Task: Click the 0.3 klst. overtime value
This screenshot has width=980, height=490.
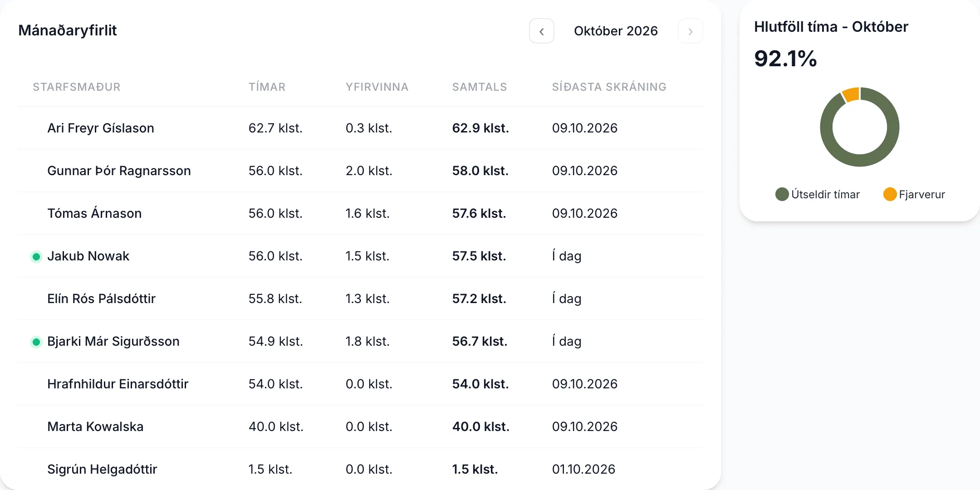Action: tap(369, 128)
